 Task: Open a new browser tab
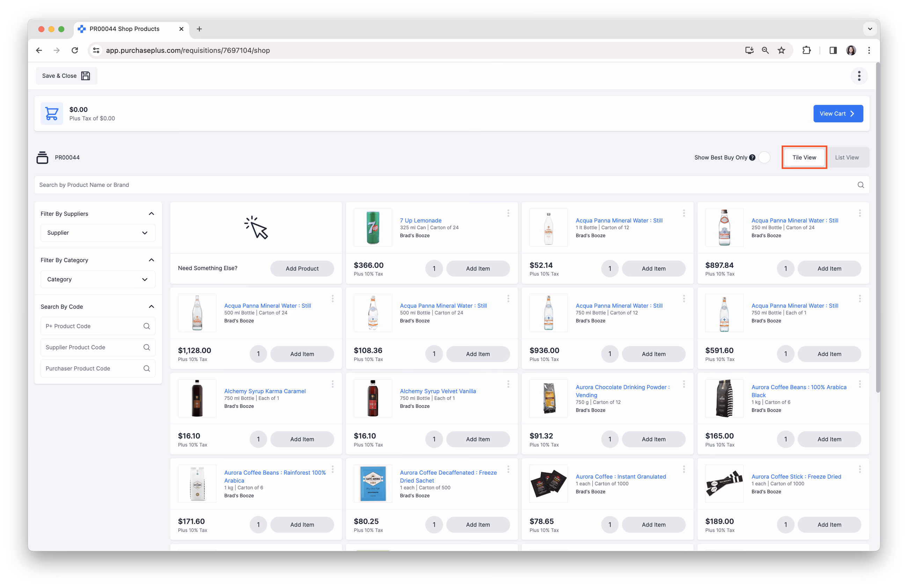pyautogui.click(x=199, y=29)
